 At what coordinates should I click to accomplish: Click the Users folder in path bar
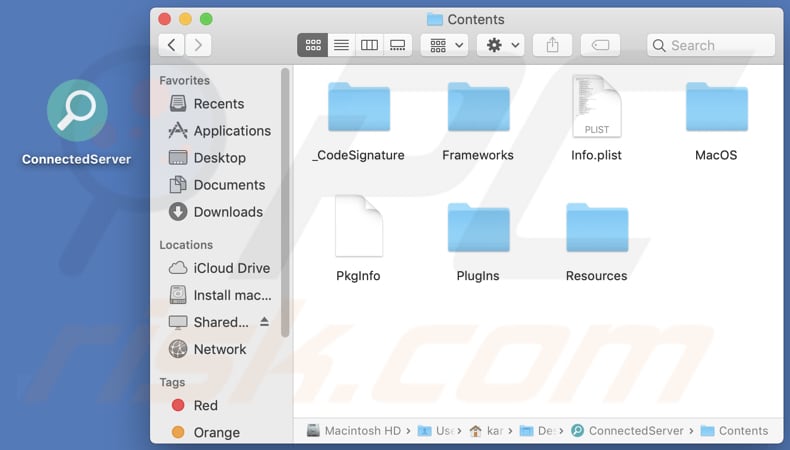(x=436, y=431)
